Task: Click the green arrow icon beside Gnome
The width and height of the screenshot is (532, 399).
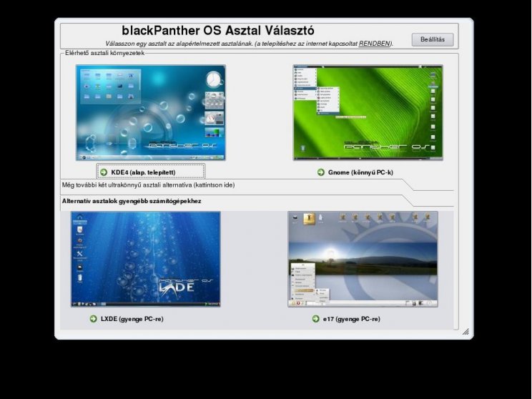Action: click(320, 172)
